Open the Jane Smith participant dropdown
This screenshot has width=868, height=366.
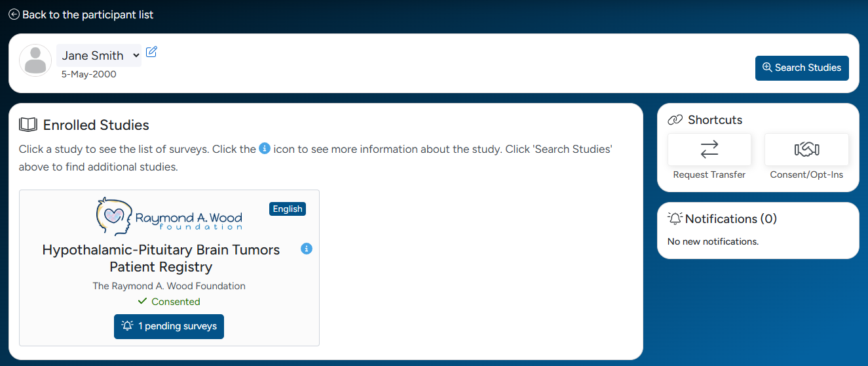[x=99, y=56]
